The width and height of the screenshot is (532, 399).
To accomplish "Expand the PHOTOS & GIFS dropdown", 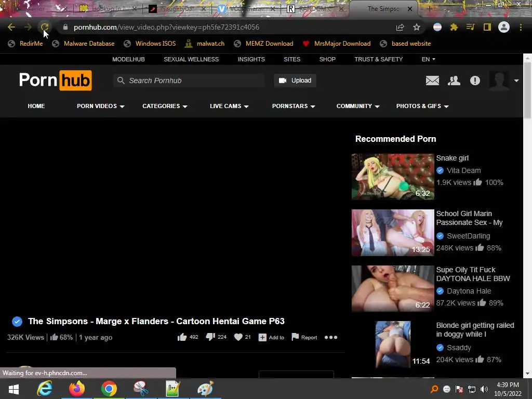I will pyautogui.click(x=422, y=106).
